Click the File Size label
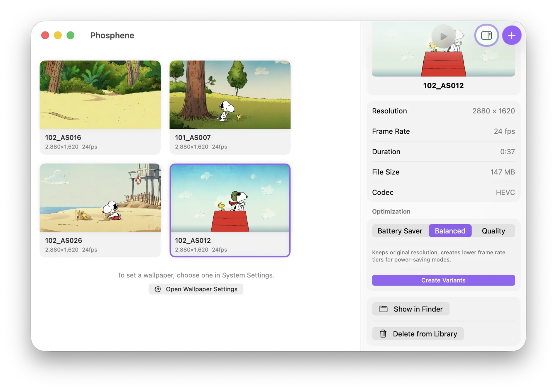Image resolution: width=557 pixels, height=392 pixels. (385, 172)
